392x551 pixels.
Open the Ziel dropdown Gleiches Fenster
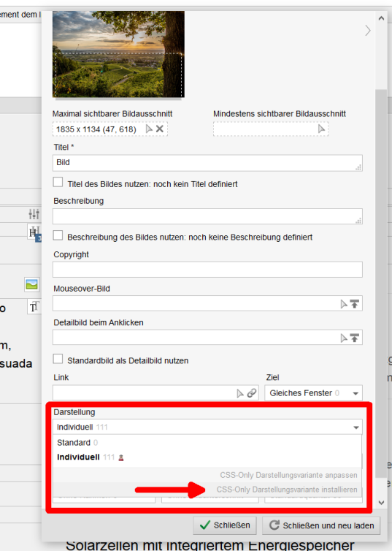[313, 393]
